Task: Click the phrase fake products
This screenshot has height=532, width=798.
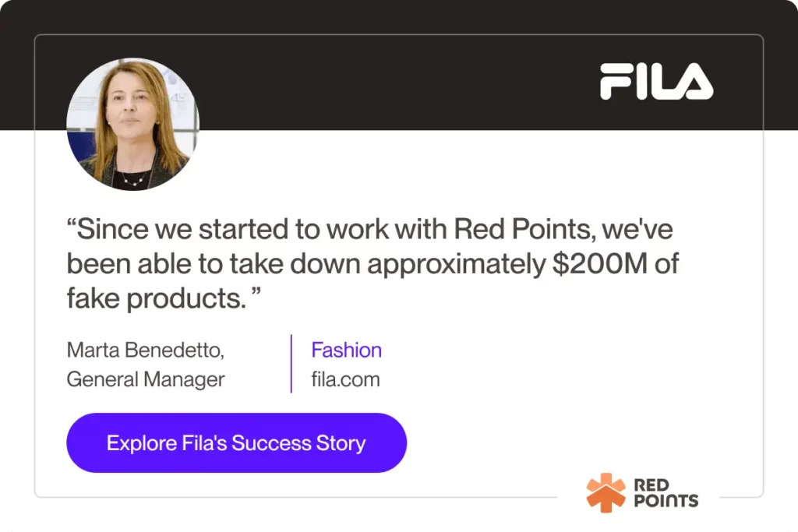Action: click(156, 298)
